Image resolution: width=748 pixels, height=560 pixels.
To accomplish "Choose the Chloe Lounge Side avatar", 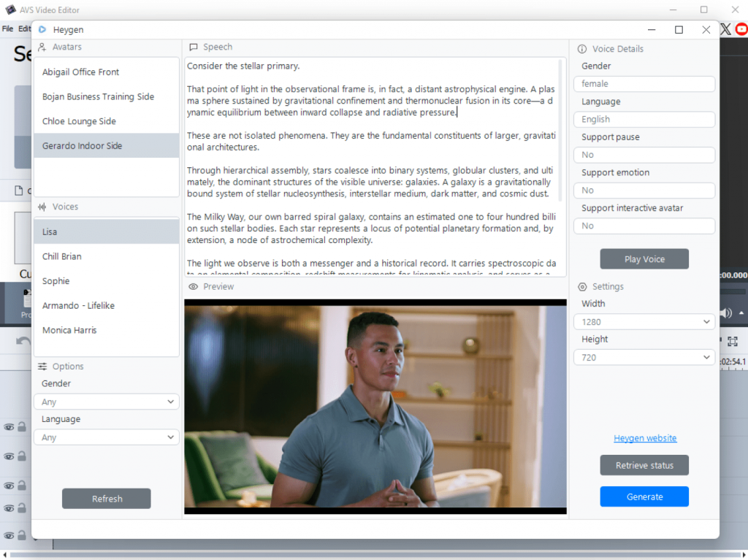I will click(x=107, y=121).
